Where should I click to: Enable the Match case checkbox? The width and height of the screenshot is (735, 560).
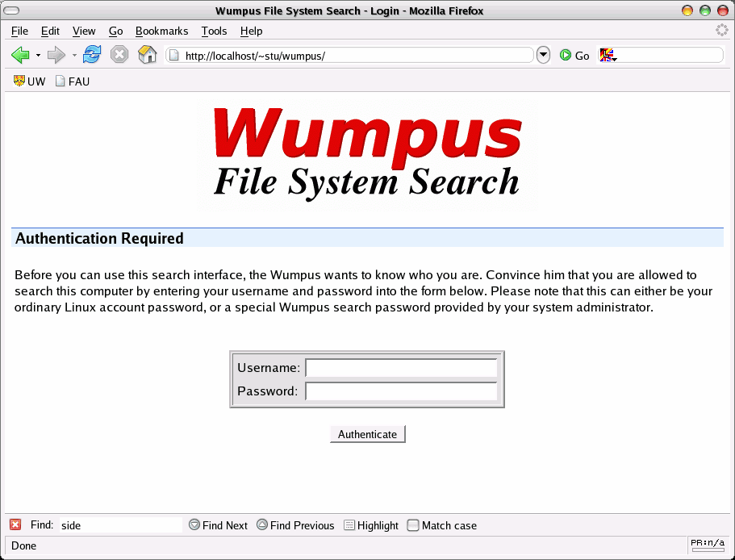tap(413, 525)
